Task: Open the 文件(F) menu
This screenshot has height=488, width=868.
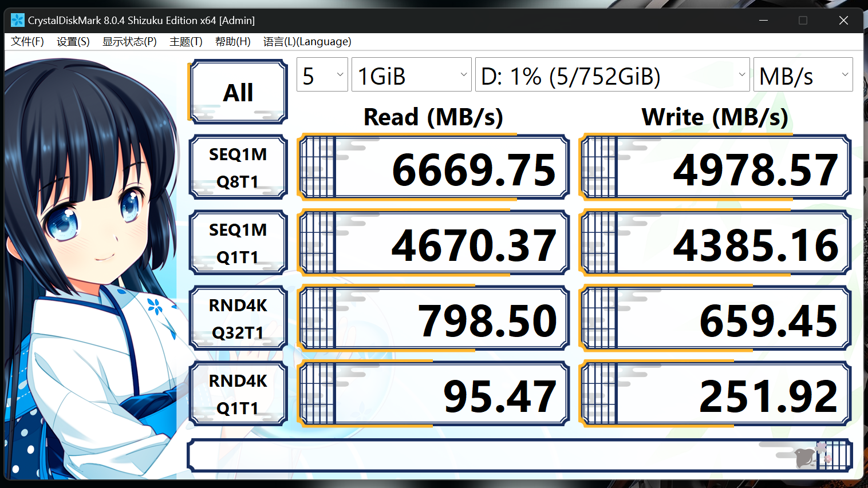Action: (27, 42)
